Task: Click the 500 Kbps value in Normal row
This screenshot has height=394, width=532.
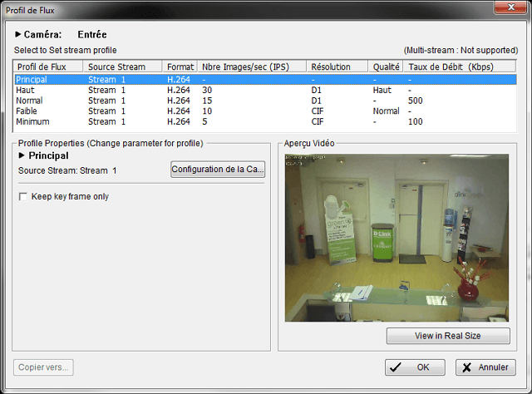Action: click(x=416, y=101)
